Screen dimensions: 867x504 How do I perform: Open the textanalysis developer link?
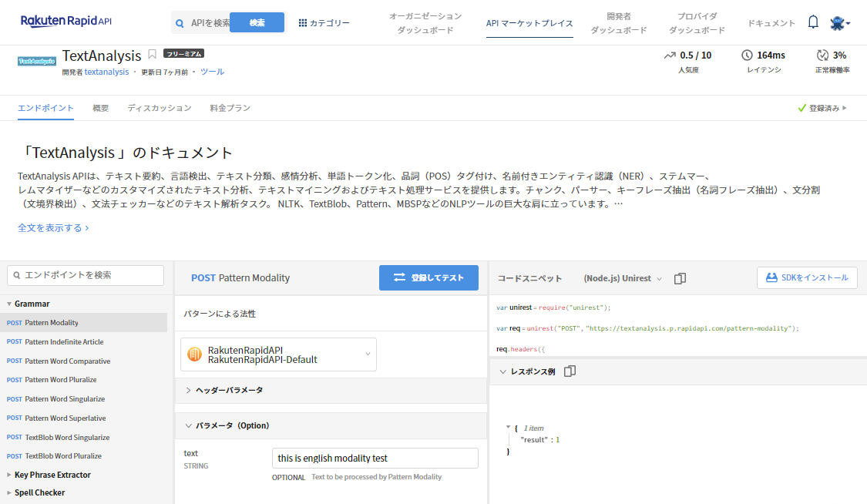tap(106, 72)
